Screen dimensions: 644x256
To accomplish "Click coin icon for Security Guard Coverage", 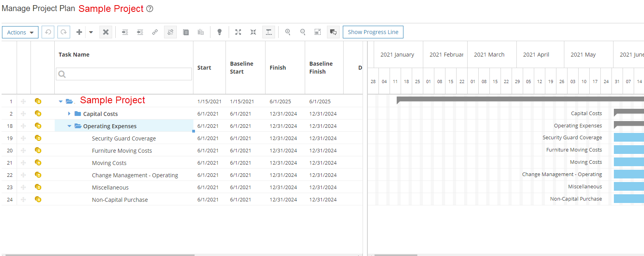I will (x=38, y=138).
